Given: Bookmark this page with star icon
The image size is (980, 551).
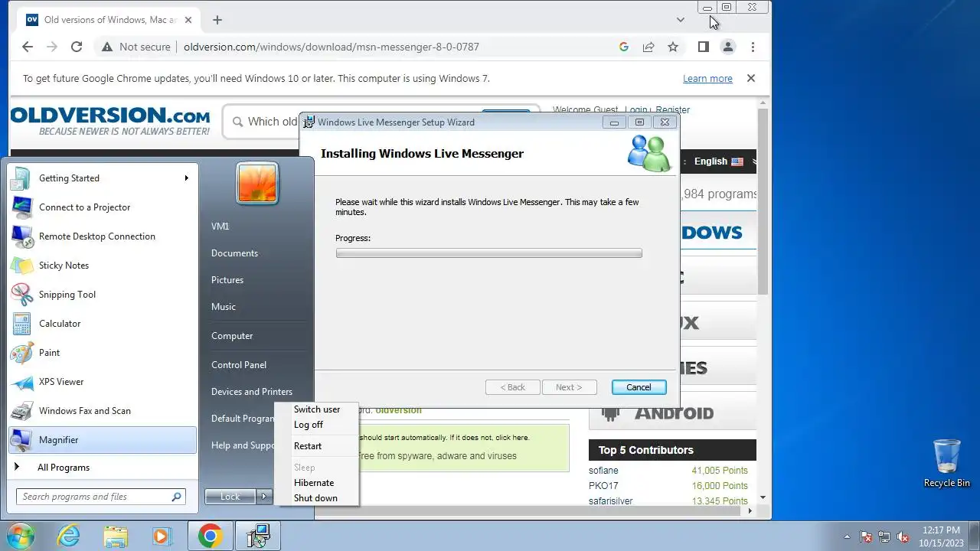Looking at the screenshot, I should [673, 47].
